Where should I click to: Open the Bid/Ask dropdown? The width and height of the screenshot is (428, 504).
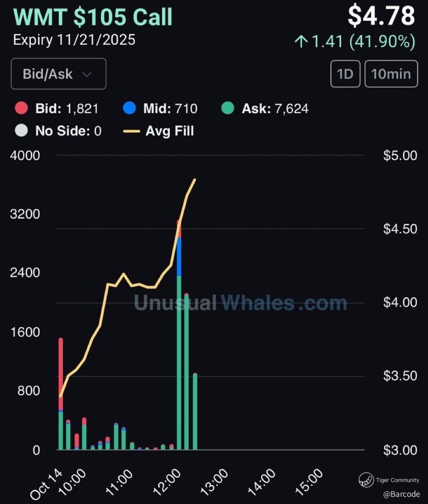[58, 74]
